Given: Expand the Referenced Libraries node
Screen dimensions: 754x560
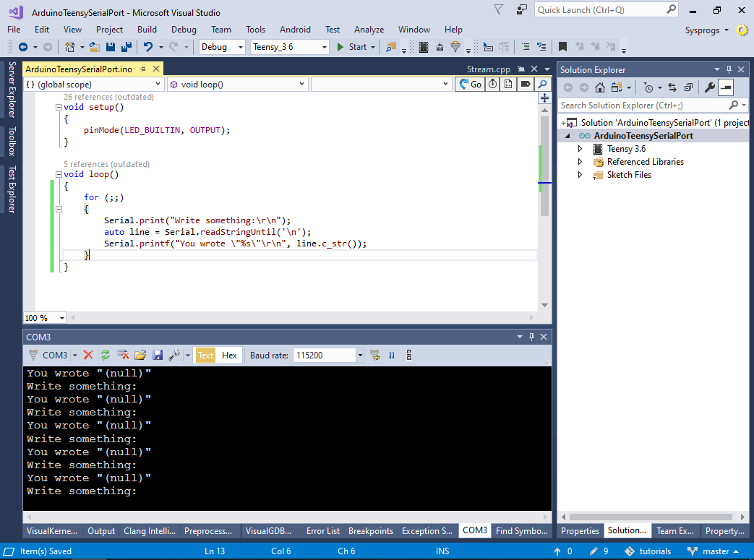Looking at the screenshot, I should (580, 162).
